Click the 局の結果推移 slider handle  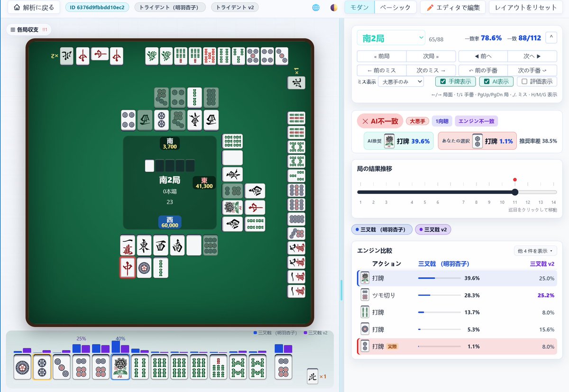pos(515,192)
